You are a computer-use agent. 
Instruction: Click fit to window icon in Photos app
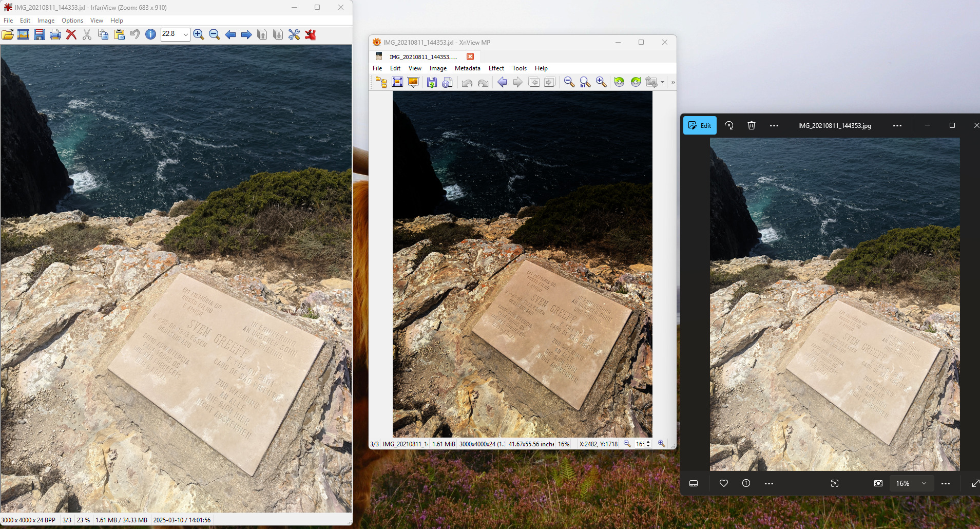tap(878, 483)
